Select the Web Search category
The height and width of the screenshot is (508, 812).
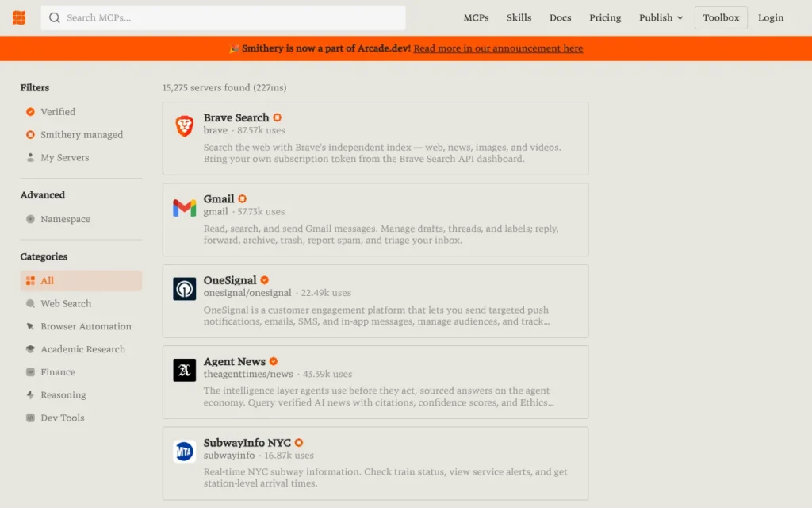[81, 303]
